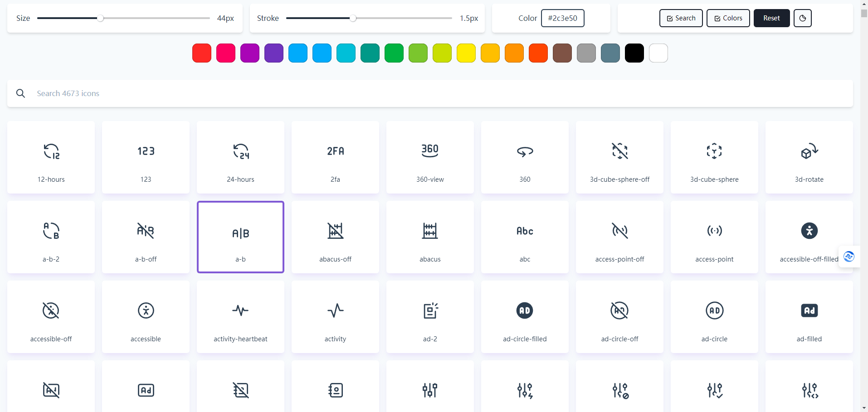Select the currently highlighted a-b icon

pyautogui.click(x=240, y=237)
